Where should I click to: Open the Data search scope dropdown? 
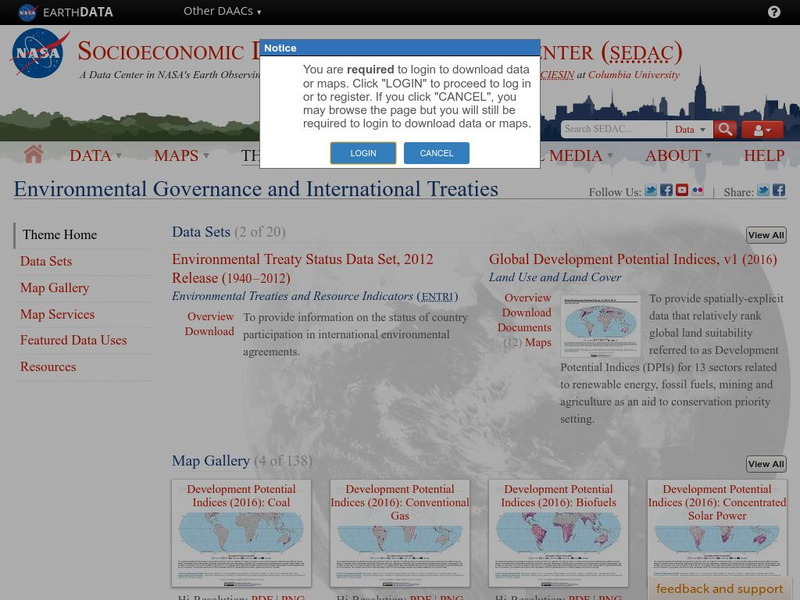(x=691, y=130)
